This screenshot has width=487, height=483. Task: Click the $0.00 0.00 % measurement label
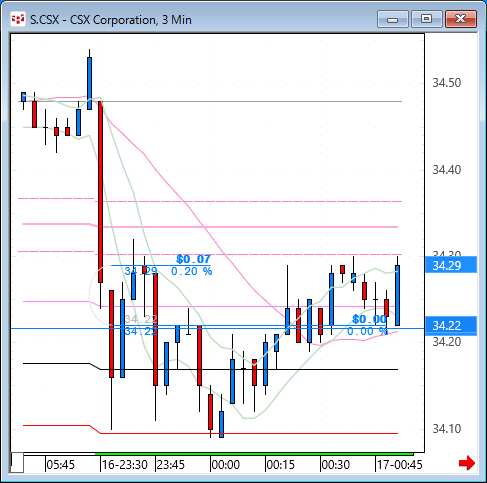click(x=368, y=325)
